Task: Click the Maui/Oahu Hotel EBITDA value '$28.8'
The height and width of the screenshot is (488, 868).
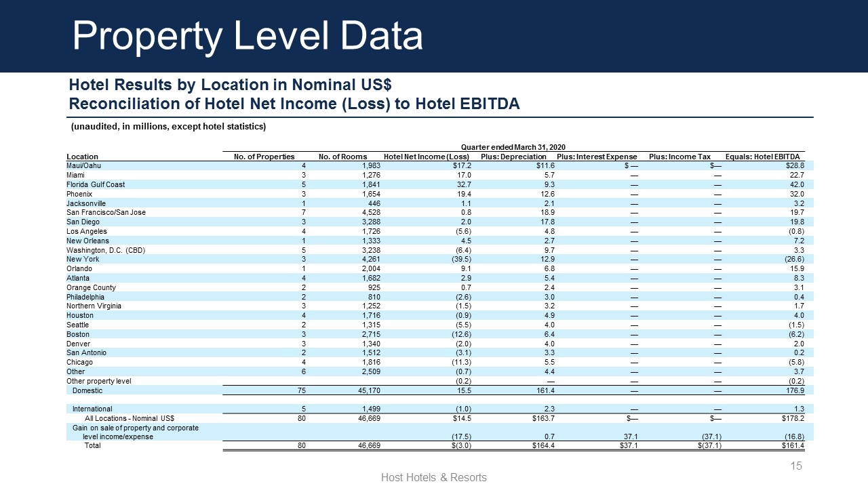Action: [794, 165]
